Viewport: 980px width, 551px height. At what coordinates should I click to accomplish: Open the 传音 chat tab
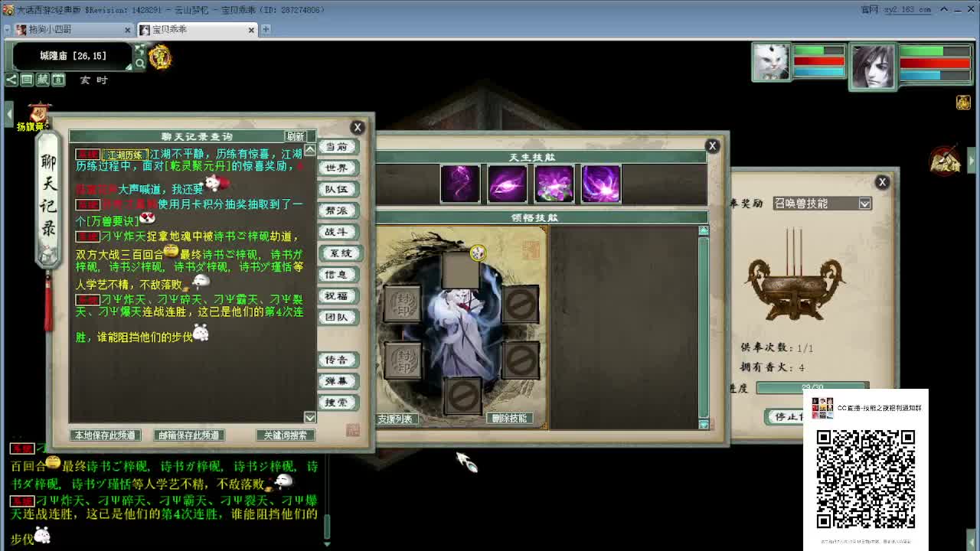[x=338, y=360]
